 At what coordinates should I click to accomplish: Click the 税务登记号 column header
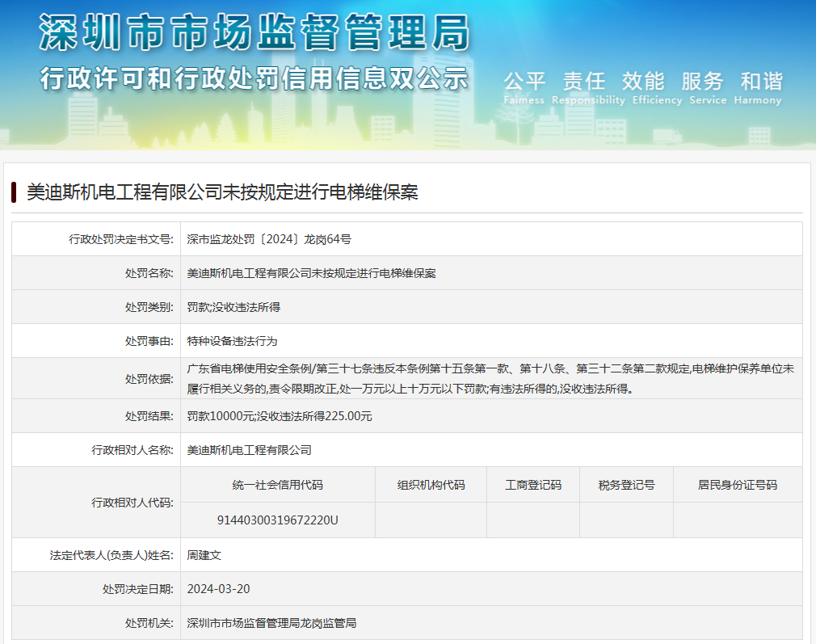point(627,485)
